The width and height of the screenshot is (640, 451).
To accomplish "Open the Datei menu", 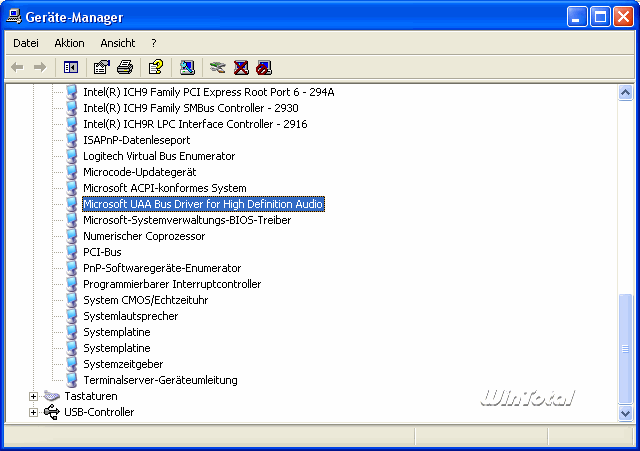I will pos(26,43).
